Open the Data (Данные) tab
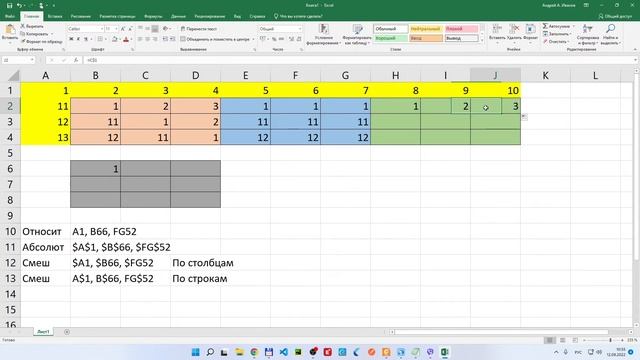640x360 pixels. point(178,16)
